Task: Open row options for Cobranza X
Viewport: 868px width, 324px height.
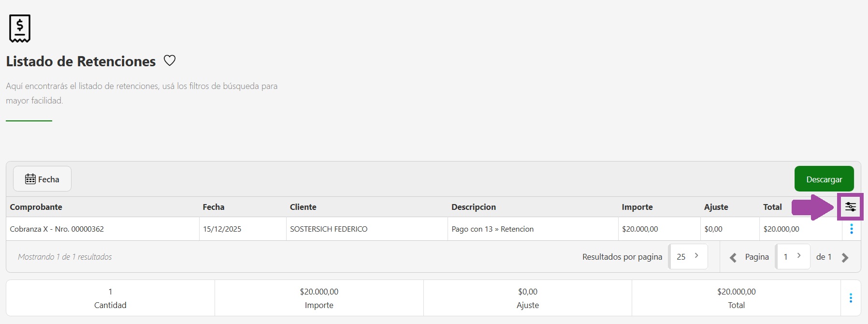Action: point(851,229)
